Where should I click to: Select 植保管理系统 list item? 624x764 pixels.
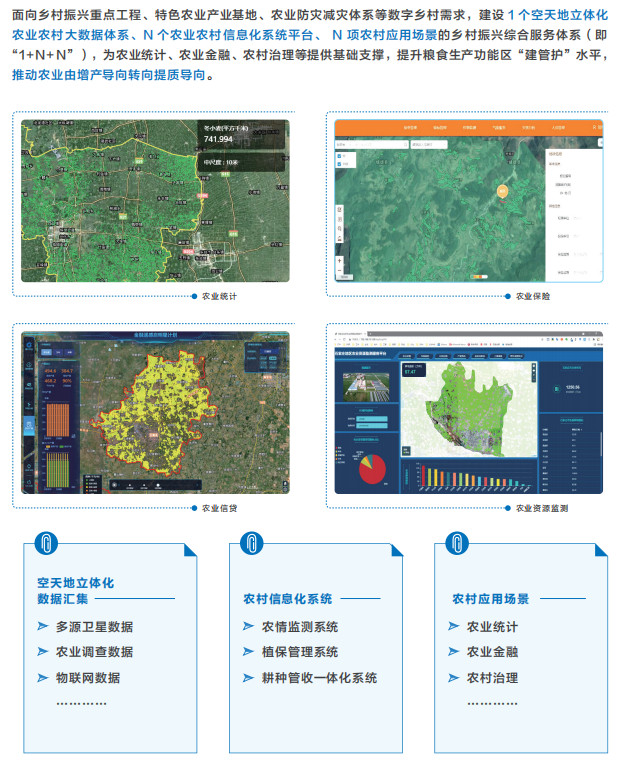tap(298, 652)
